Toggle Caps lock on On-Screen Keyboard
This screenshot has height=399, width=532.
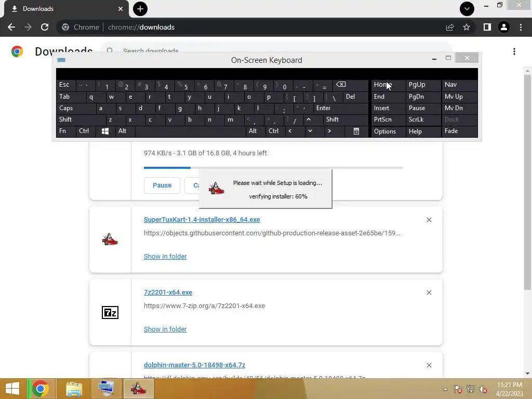[76, 108]
